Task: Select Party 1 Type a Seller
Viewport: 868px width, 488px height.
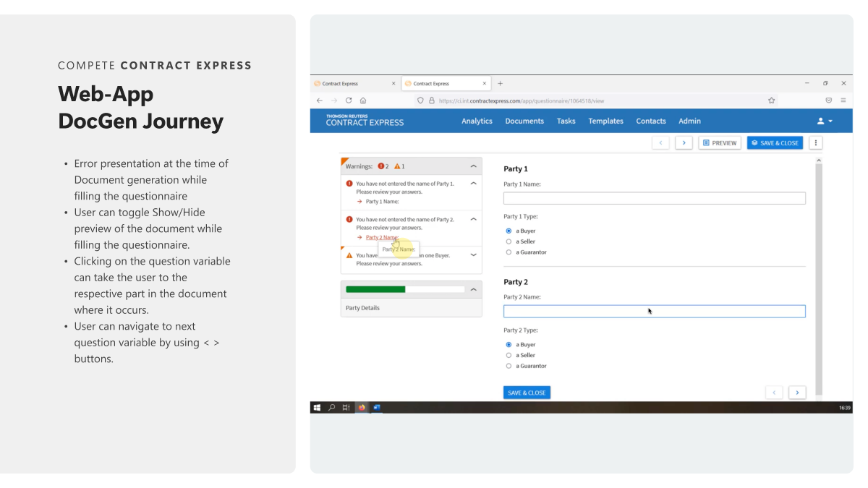Action: tap(509, 241)
